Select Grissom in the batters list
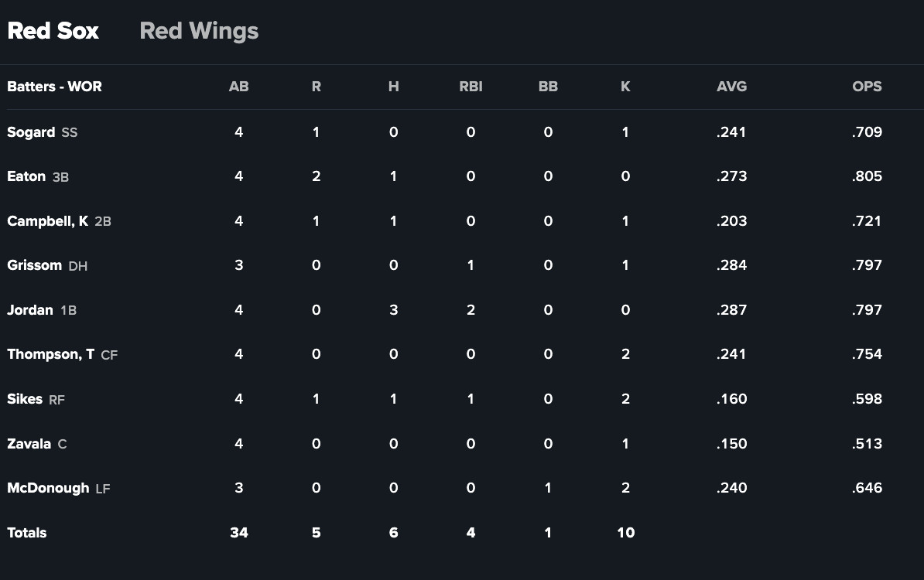924x580 pixels. pos(34,265)
